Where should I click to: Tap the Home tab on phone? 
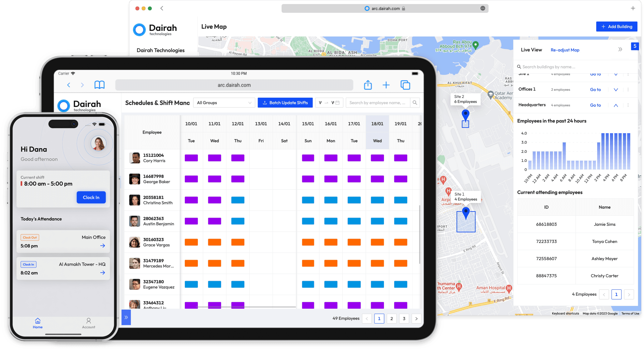tap(38, 323)
